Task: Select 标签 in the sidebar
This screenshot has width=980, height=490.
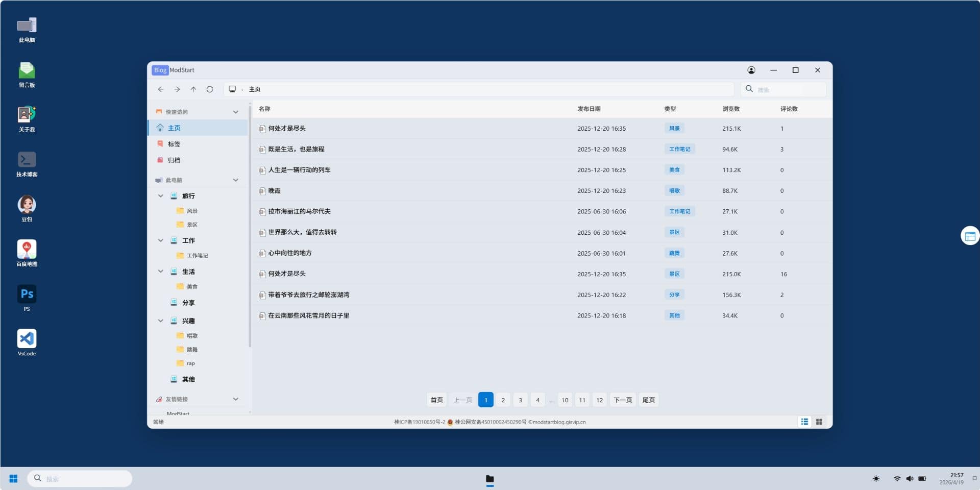Action: click(174, 144)
